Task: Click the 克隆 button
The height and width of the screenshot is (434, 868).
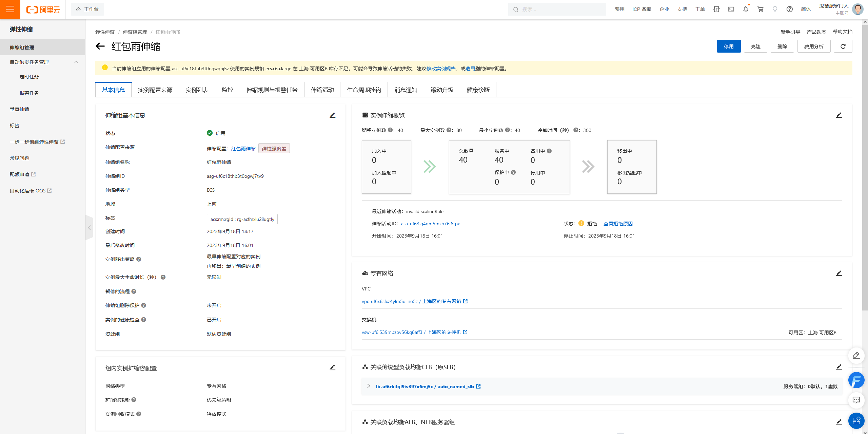Action: [x=755, y=46]
